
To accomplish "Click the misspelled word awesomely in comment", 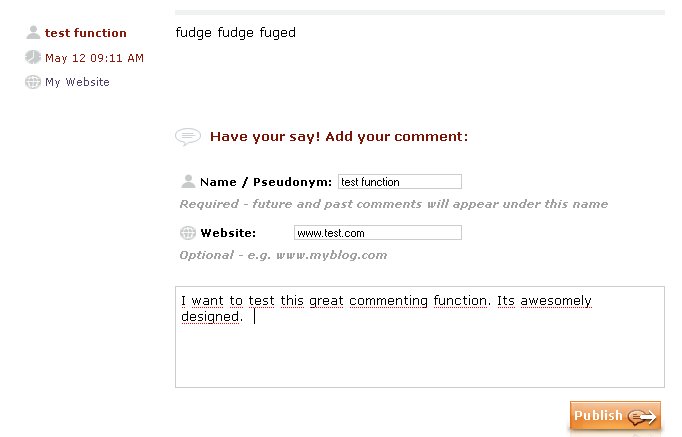I will pos(549,301).
